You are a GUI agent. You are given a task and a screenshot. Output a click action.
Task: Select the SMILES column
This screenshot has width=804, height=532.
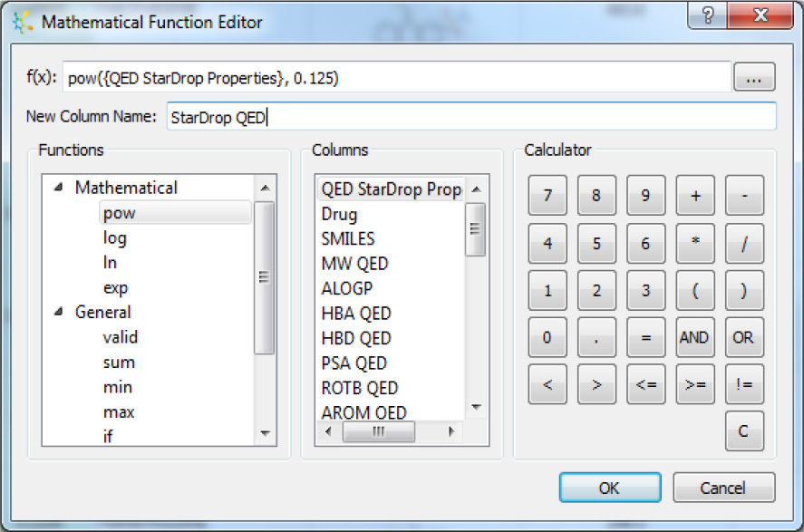point(346,238)
